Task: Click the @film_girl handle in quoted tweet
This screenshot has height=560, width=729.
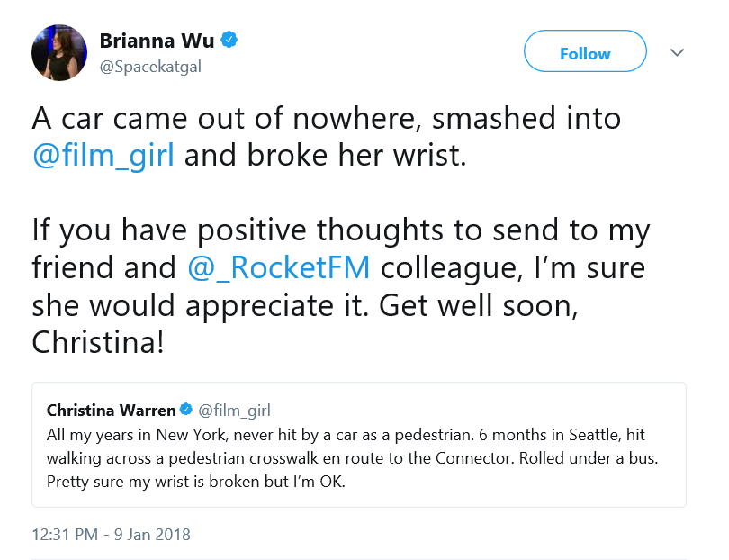Action: point(234,411)
